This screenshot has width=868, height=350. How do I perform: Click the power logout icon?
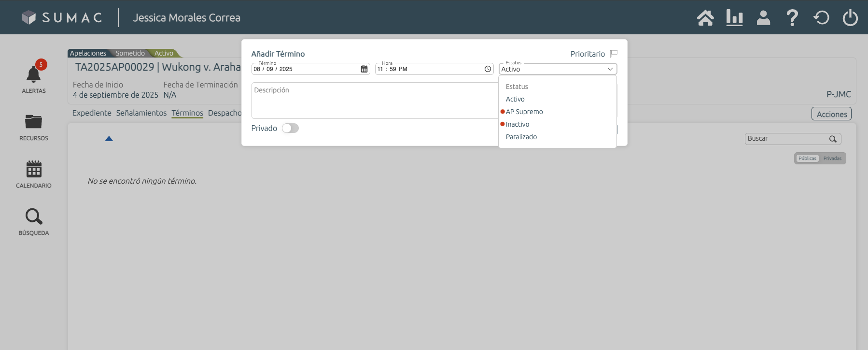click(x=850, y=18)
